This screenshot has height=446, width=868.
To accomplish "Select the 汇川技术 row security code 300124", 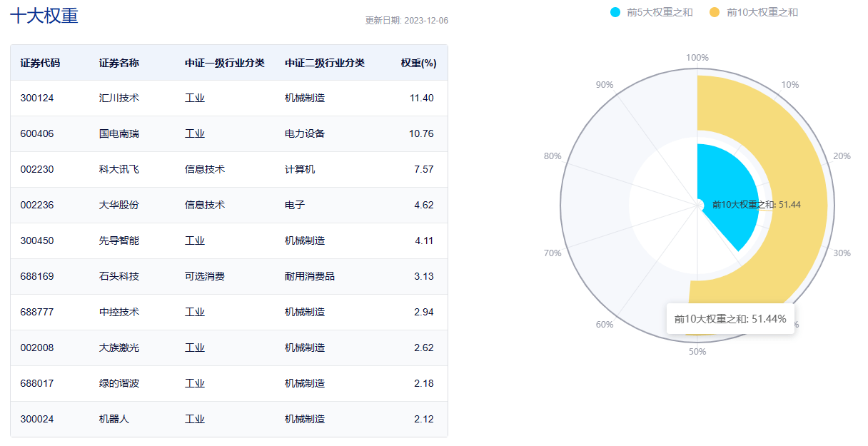I will click(x=37, y=98).
